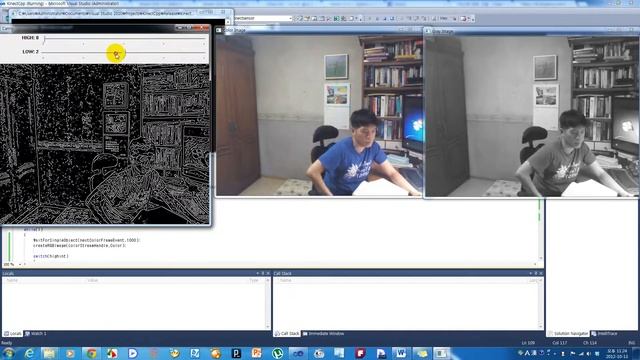Open the uTorrent icon on taskbar
Image resolution: width=640 pixels, height=360 pixels.
point(278,353)
